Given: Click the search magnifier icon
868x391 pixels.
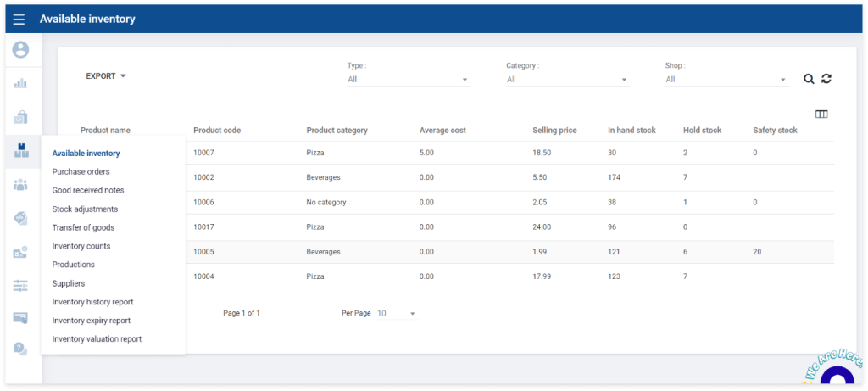Looking at the screenshot, I should click(x=809, y=79).
